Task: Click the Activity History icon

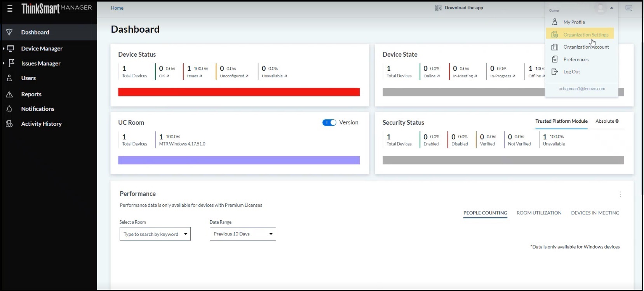Action: click(x=9, y=124)
